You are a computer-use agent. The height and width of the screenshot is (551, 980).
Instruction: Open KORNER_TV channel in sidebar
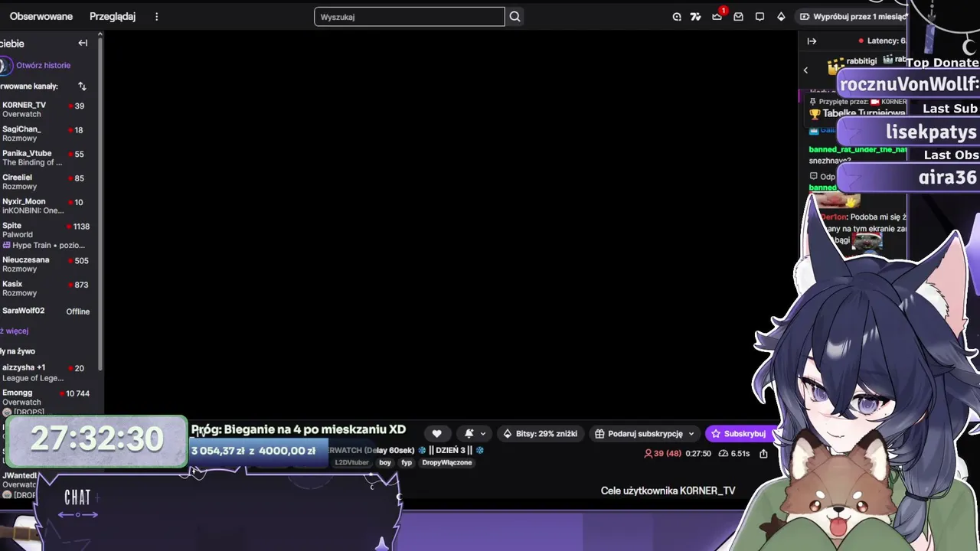pyautogui.click(x=46, y=109)
